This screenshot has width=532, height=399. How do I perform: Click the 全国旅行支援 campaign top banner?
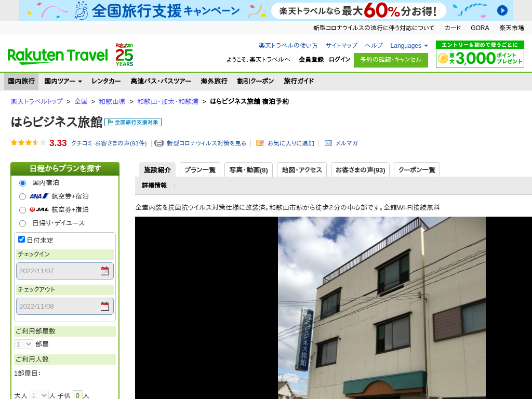point(266,10)
